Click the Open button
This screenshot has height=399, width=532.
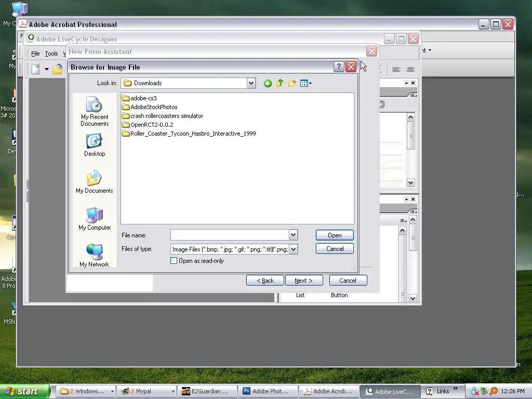click(x=335, y=235)
